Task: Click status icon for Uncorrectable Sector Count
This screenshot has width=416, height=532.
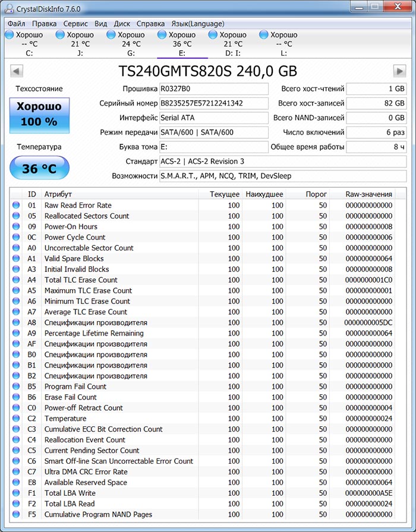Action: (x=16, y=248)
